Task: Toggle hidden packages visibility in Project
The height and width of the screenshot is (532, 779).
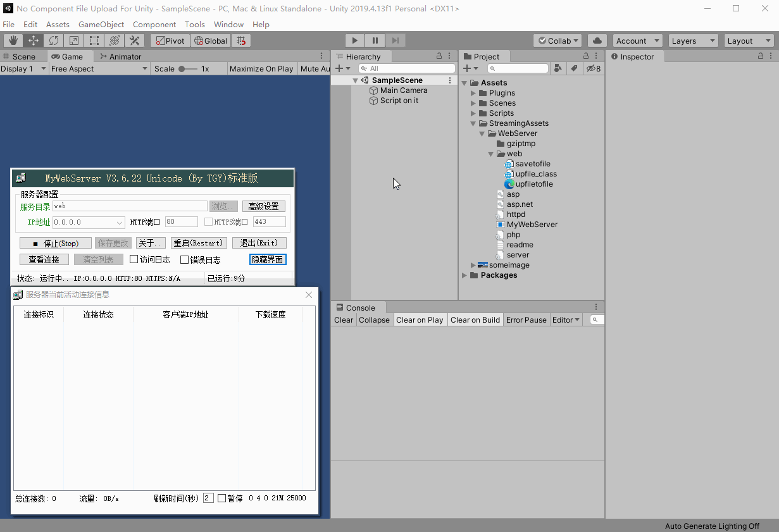Action: 594,68
